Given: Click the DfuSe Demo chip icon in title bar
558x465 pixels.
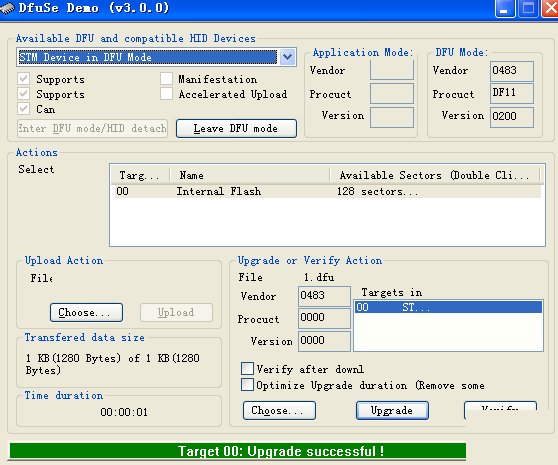Looking at the screenshot, I should [x=7, y=8].
